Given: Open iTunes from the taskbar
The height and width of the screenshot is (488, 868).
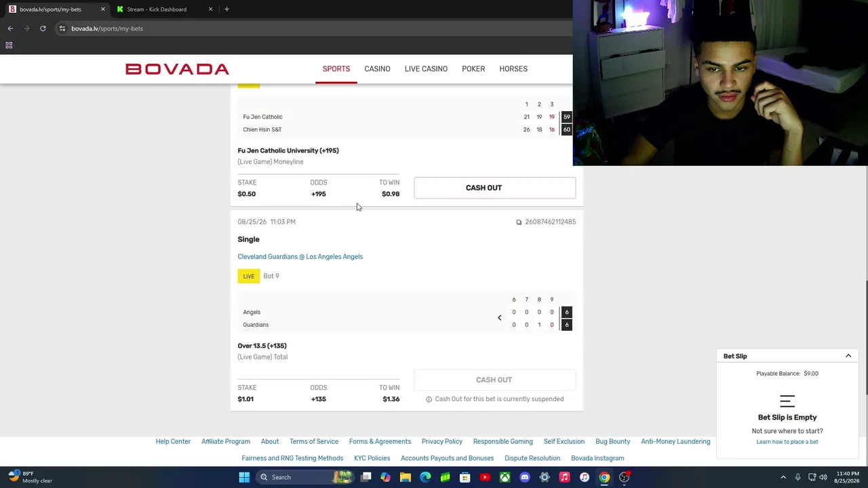Looking at the screenshot, I should [x=585, y=477].
